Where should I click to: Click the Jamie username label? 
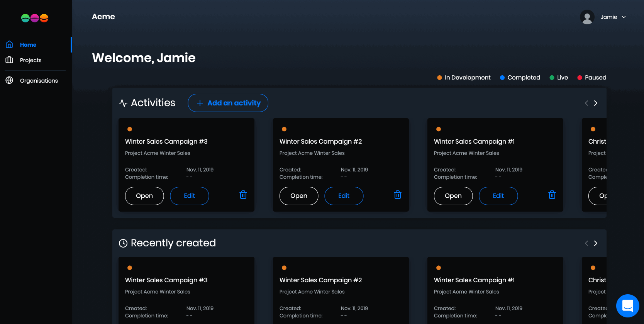pos(609,17)
